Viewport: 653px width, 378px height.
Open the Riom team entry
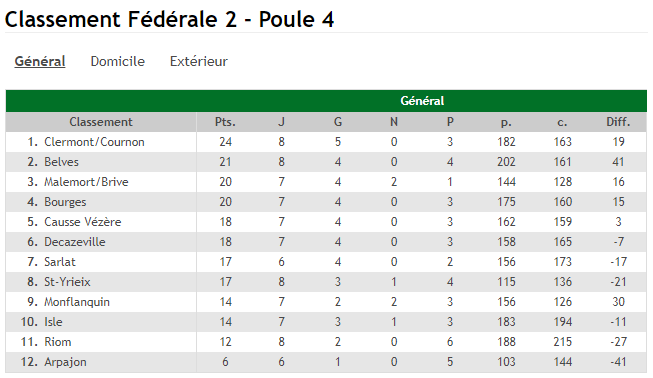(57, 342)
